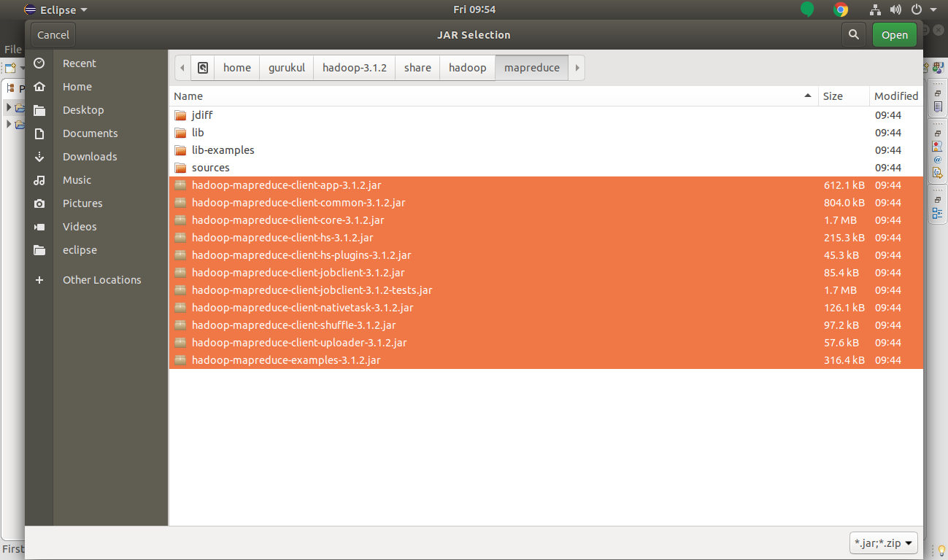Click the green Hangouts icon in top panel
Screen dimensions: 948x560
click(x=806, y=9)
